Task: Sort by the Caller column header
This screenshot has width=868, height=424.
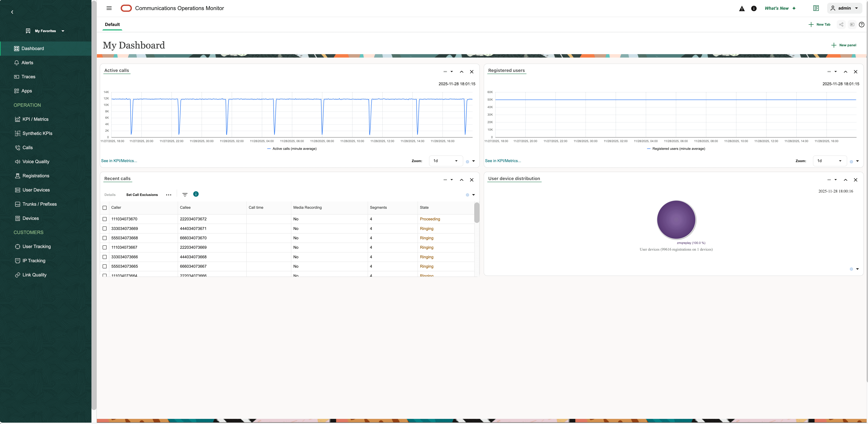Action: pos(143,208)
